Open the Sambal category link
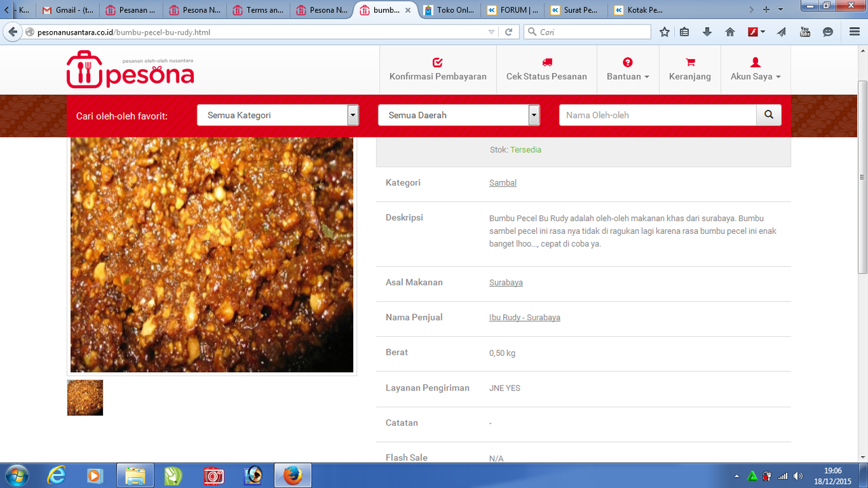This screenshot has width=868, height=488. coord(502,183)
